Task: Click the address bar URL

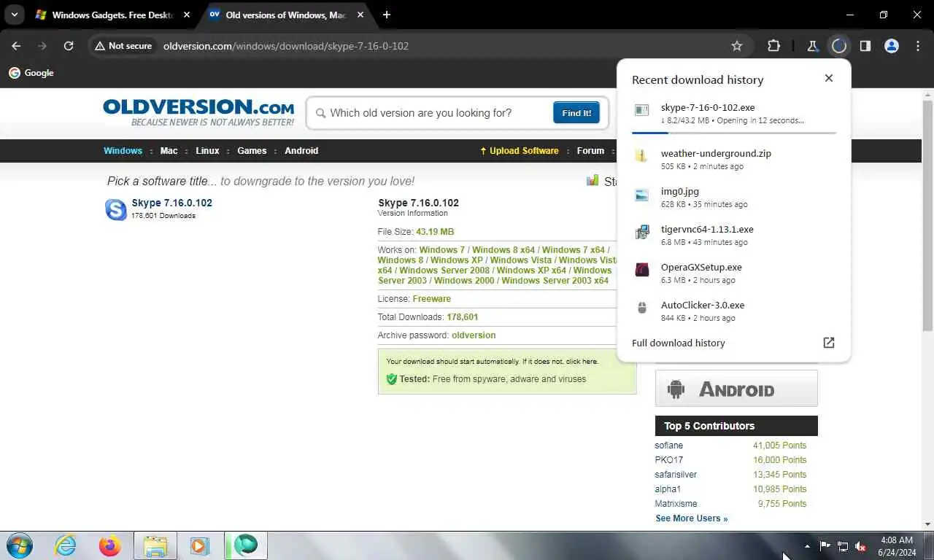Action: pos(285,46)
